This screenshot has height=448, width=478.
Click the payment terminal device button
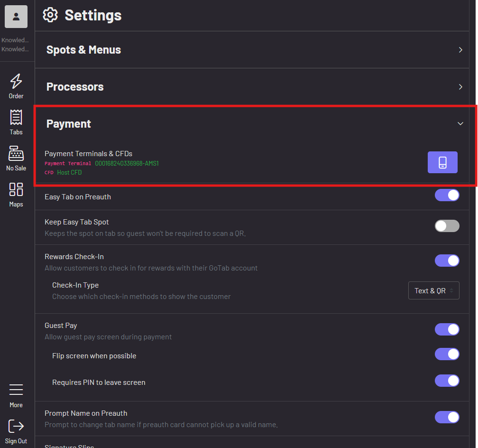442,162
